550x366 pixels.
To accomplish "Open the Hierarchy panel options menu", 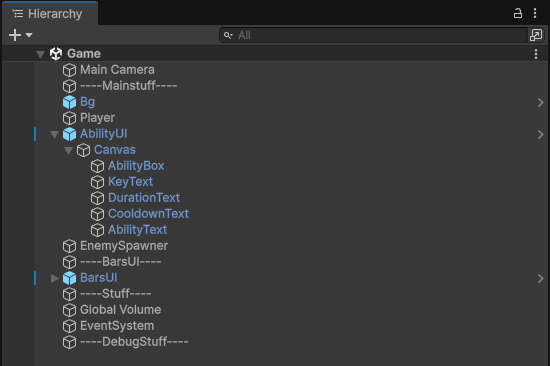I will coord(535,13).
